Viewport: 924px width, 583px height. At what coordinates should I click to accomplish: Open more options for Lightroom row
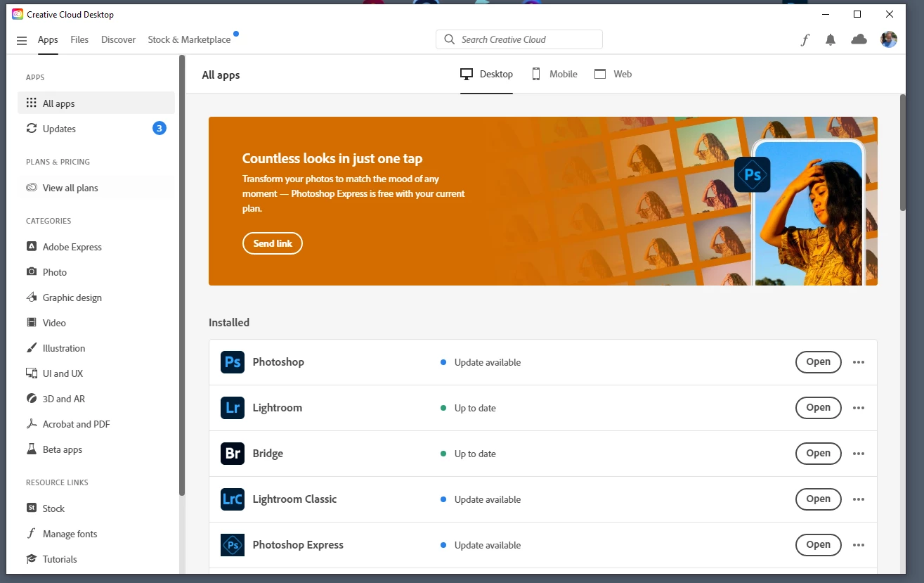click(859, 408)
